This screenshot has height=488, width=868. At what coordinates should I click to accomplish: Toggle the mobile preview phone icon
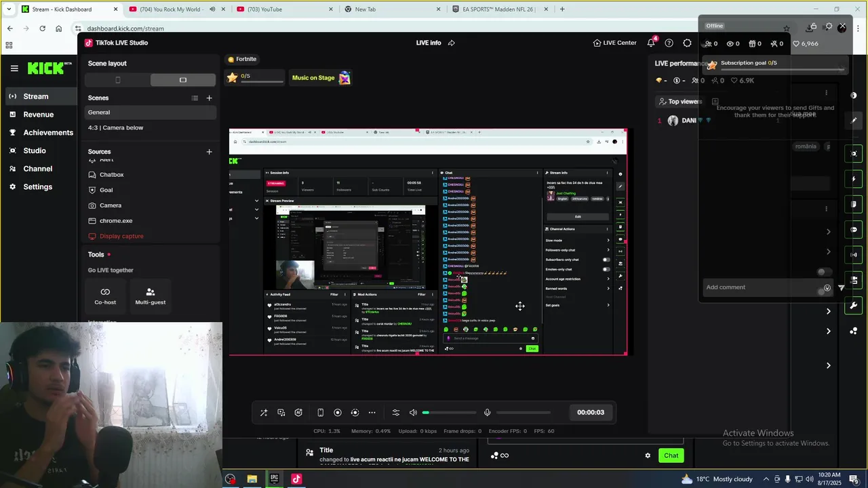pos(320,413)
